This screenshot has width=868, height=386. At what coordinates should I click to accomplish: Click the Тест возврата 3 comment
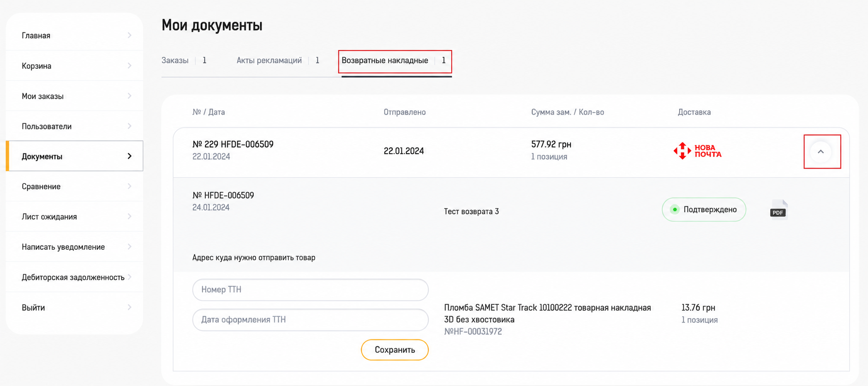pyautogui.click(x=472, y=211)
